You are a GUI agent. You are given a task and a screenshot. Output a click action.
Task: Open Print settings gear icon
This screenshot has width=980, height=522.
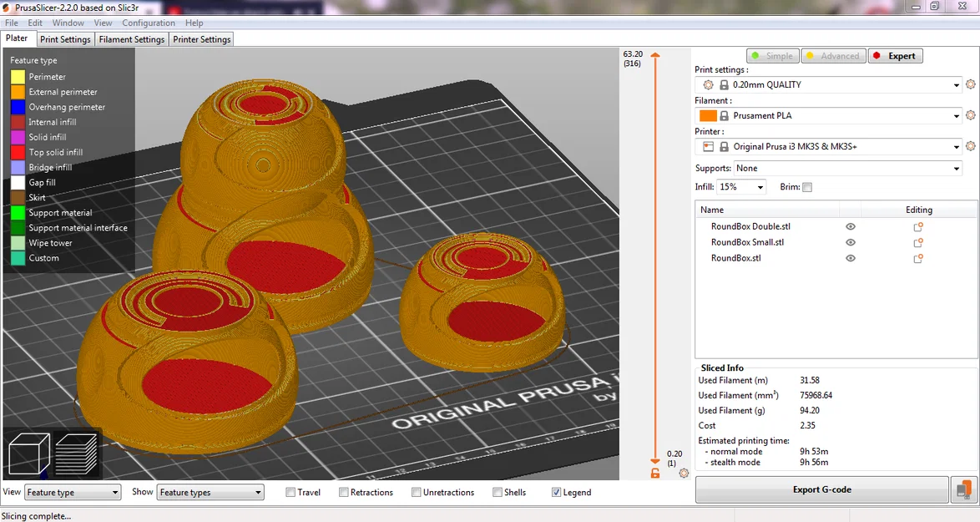[970, 84]
